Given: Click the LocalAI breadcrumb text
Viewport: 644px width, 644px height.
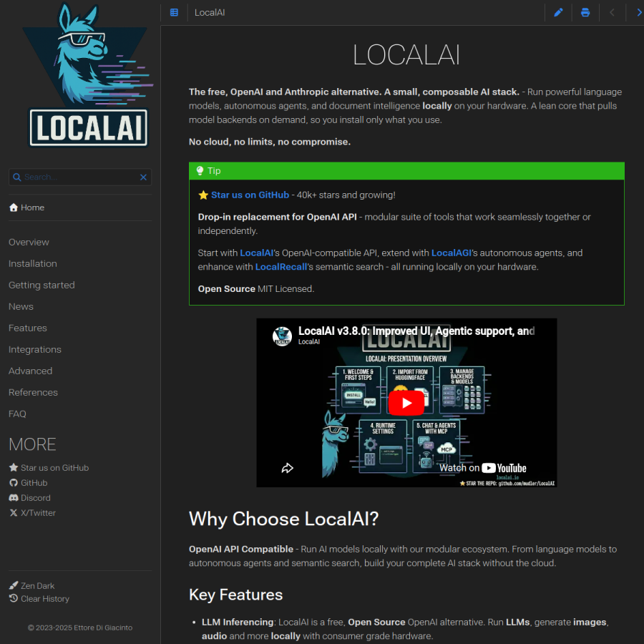Looking at the screenshot, I should pyautogui.click(x=210, y=12).
